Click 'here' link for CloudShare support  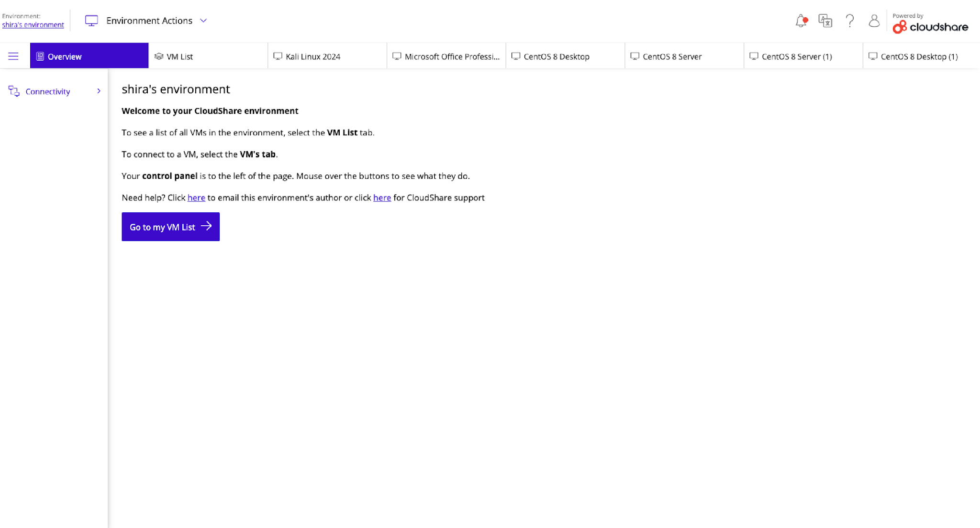tap(382, 198)
